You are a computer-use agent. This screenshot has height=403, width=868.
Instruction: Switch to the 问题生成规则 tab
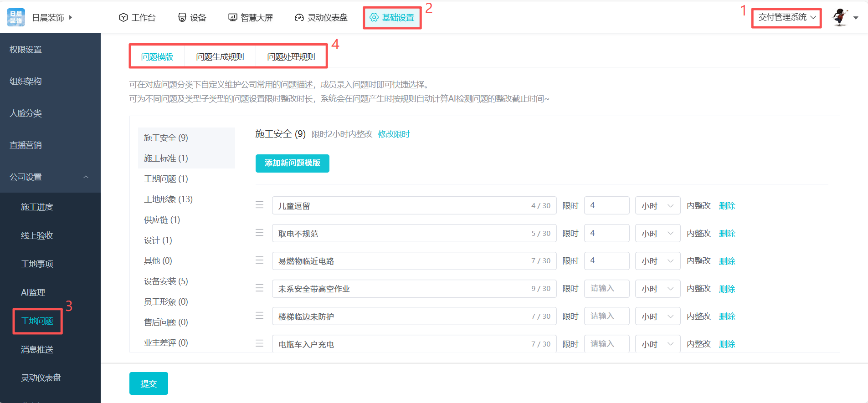pyautogui.click(x=220, y=56)
